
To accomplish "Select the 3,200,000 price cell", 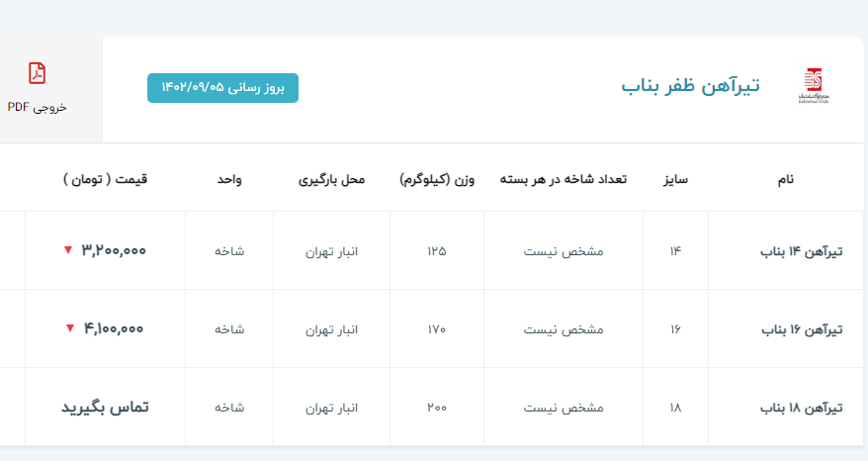I will coord(114,250).
